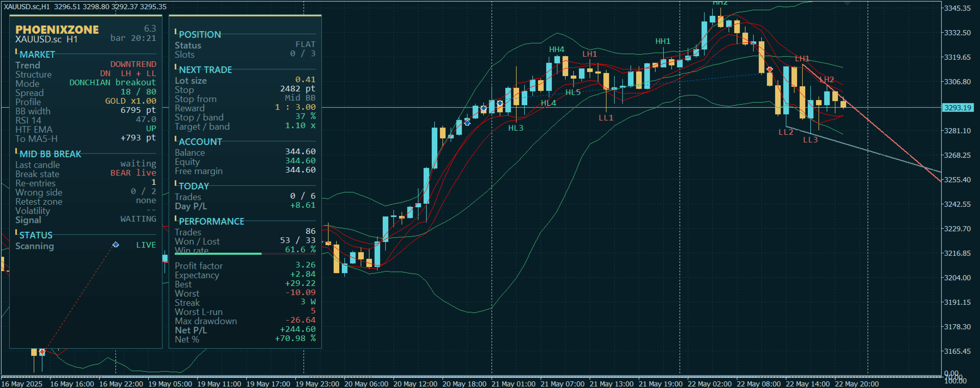This screenshot has width=980, height=388.
Task: Click the WAITING signal value
Action: (x=138, y=219)
